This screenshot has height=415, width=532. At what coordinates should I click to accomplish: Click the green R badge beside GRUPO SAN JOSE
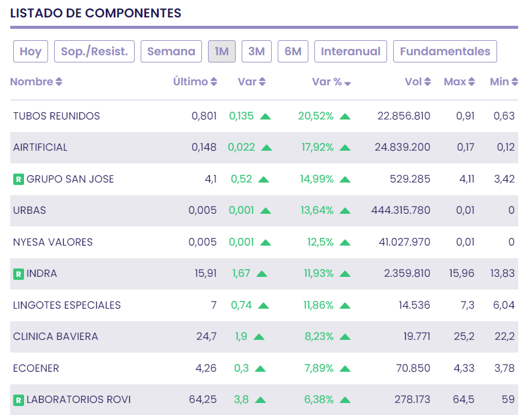coord(19,179)
